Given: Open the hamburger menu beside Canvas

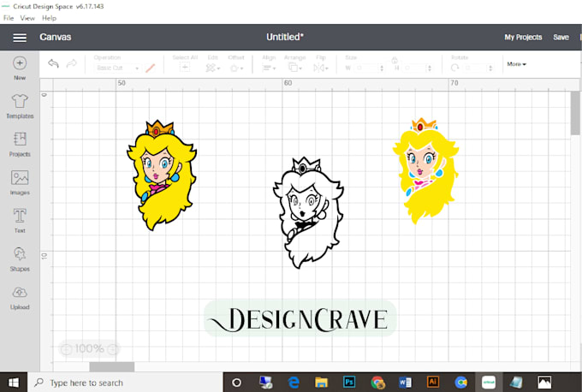Looking at the screenshot, I should tap(20, 38).
